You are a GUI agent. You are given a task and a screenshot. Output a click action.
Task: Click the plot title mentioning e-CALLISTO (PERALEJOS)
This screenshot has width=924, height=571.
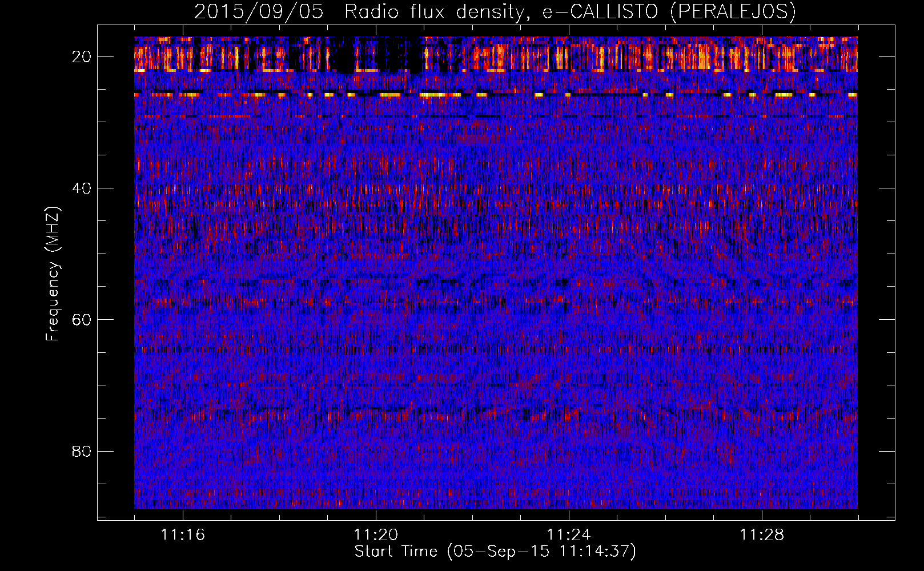(x=495, y=11)
